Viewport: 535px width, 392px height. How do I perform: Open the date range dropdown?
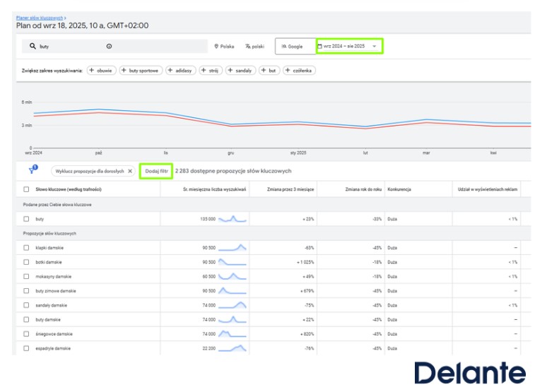pyautogui.click(x=350, y=46)
